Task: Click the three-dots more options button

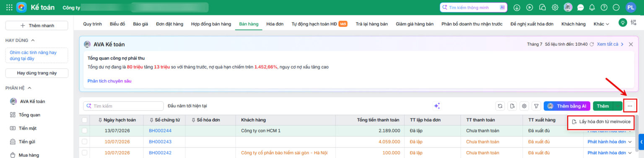Action: coord(630,106)
